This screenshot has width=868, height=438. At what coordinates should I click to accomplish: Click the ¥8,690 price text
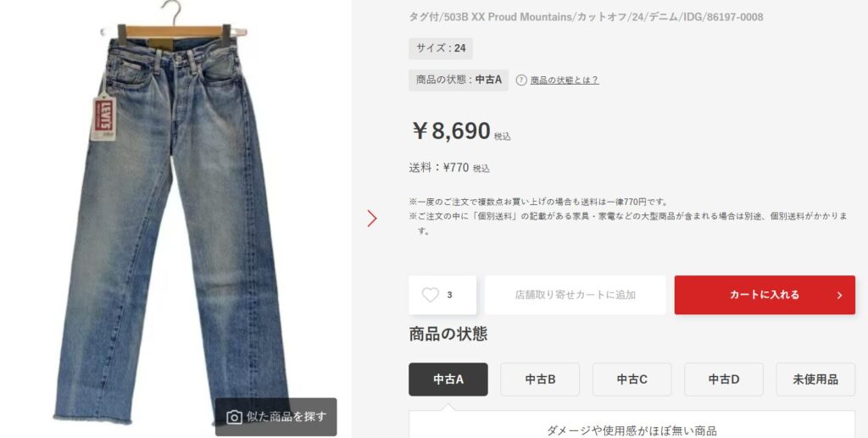(451, 131)
